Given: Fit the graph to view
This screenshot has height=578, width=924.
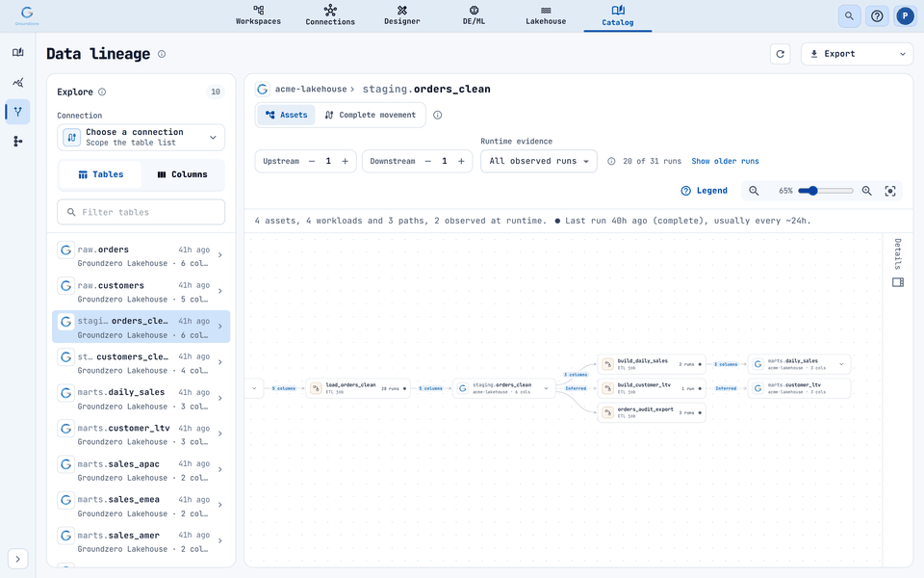Looking at the screenshot, I should 890,191.
